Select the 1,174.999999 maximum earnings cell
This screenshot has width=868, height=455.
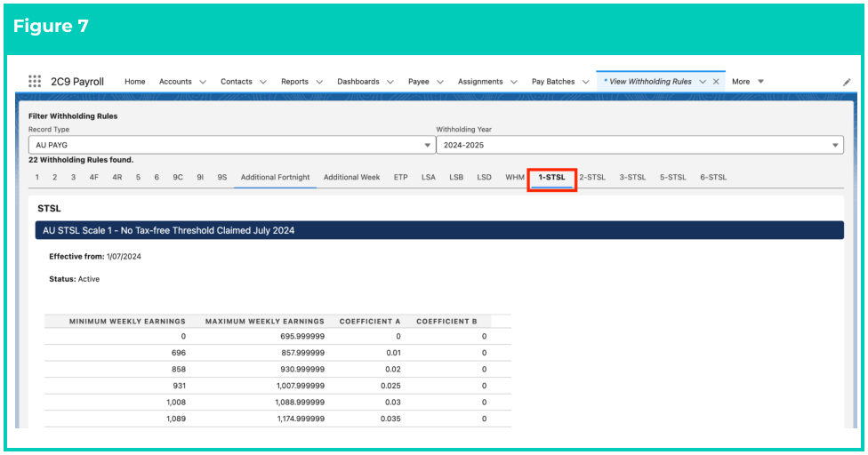point(301,419)
